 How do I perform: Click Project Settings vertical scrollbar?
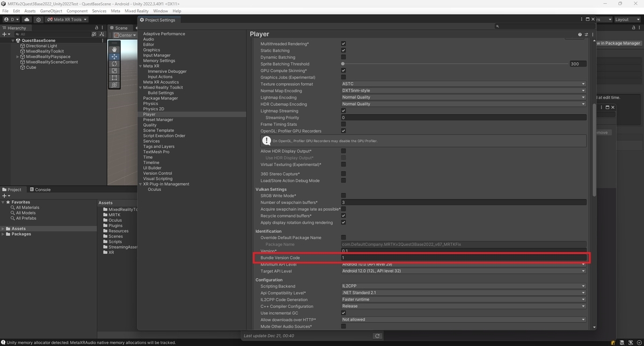tap(594, 150)
